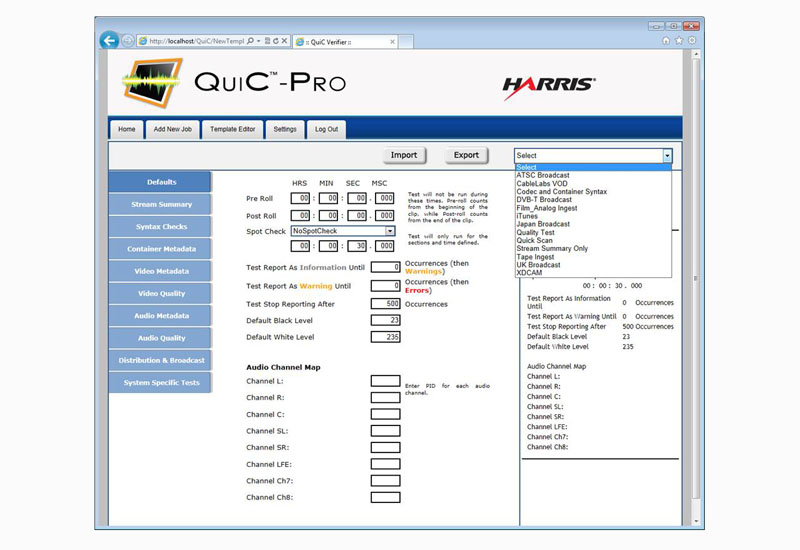Open the Video Quality sidebar section
The width and height of the screenshot is (800, 550).
pos(160,294)
